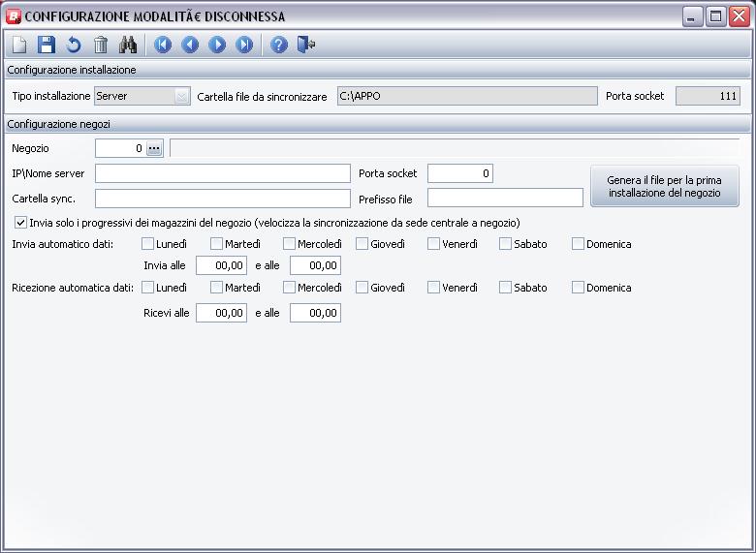Tick Mercoledì in the Invia automatico row
The height and width of the screenshot is (553, 756).
[289, 244]
